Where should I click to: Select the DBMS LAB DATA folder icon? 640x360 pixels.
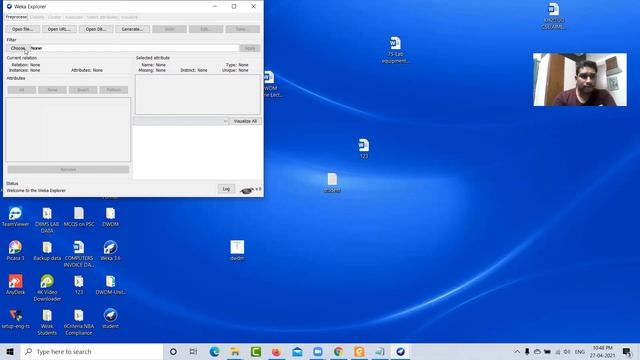coord(47,220)
